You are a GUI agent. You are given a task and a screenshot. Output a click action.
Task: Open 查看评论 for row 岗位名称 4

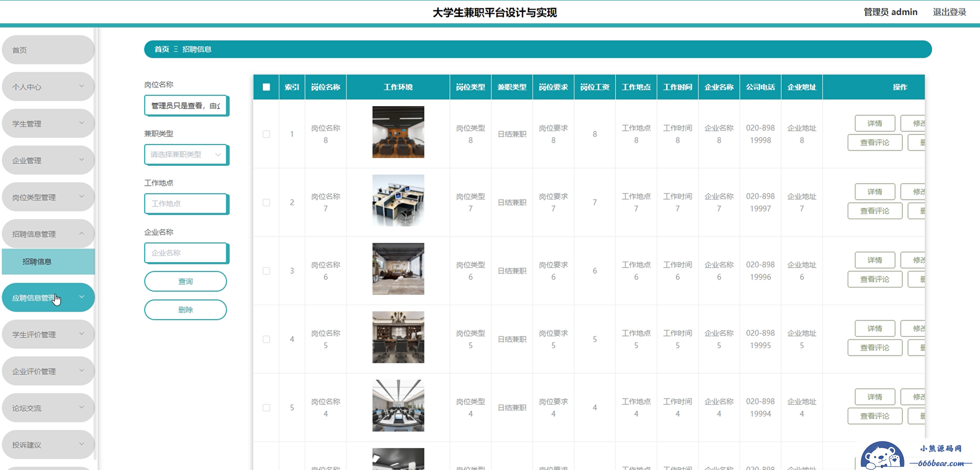point(875,416)
